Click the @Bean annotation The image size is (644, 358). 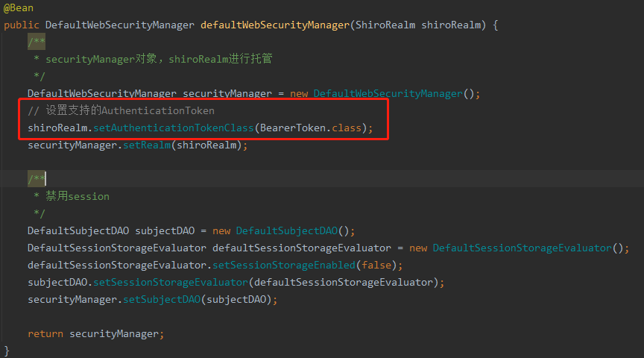click(19, 7)
